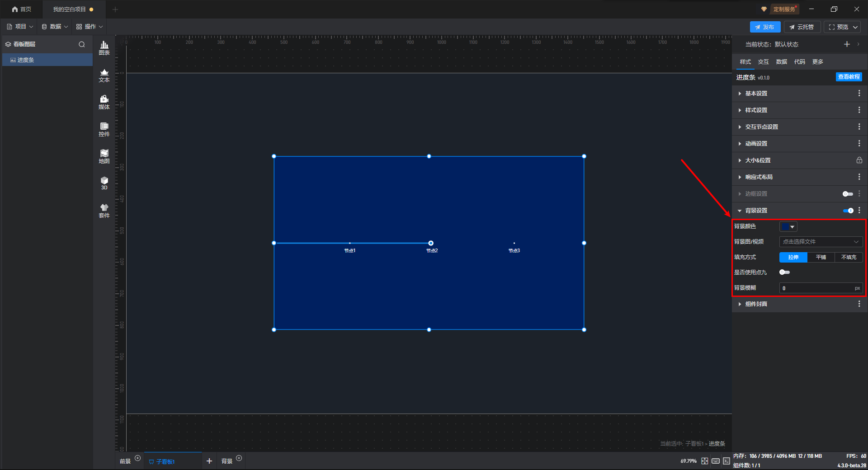868x470 pixels.
Task: Click the 预览 preview button
Action: (838, 27)
